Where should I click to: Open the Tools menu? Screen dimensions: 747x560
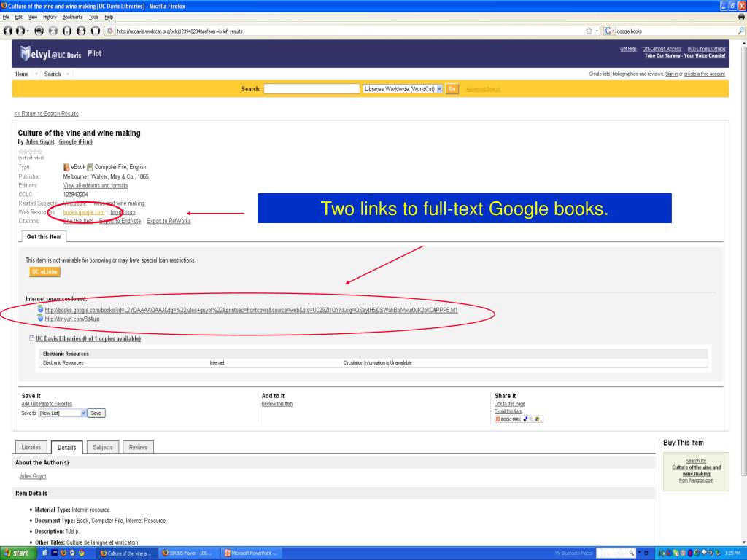point(94,17)
